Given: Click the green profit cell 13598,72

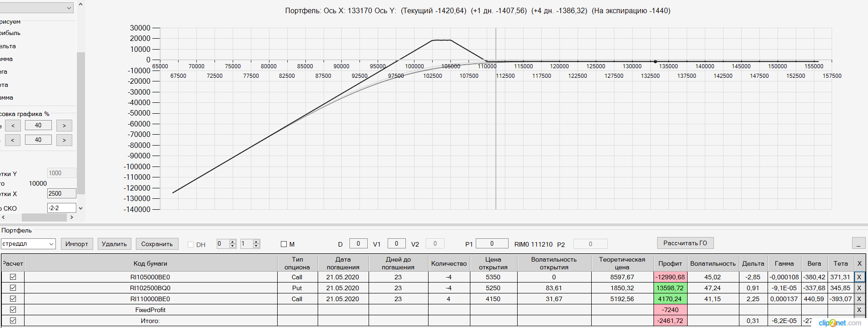Looking at the screenshot, I should coord(670,288).
